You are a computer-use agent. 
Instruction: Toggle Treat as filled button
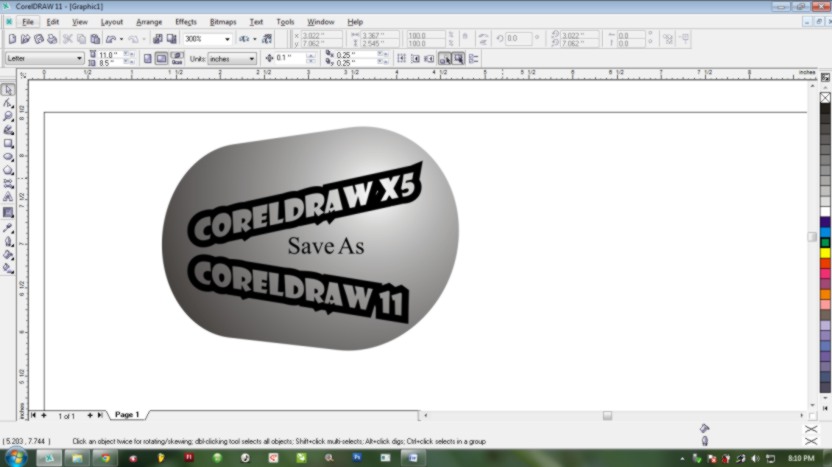tap(458, 58)
